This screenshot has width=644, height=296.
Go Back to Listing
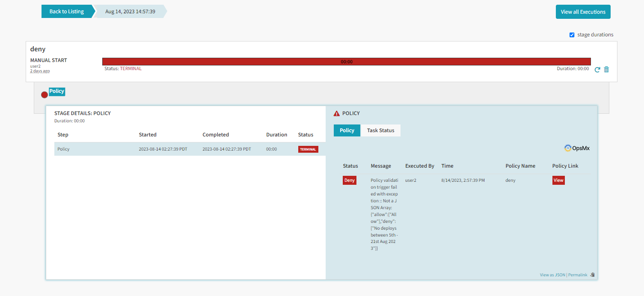tap(67, 12)
